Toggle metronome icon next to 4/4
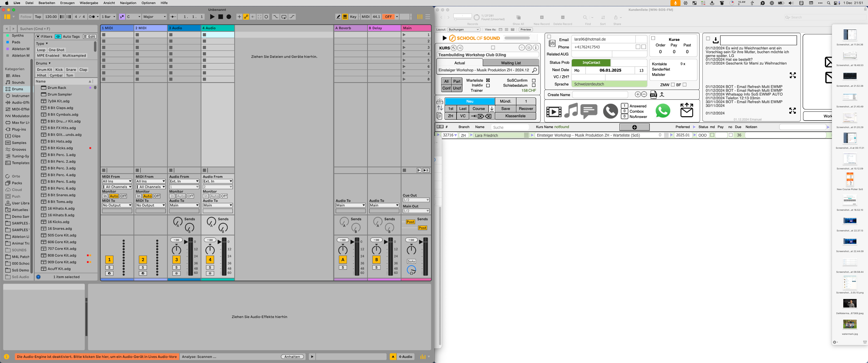 tap(94, 17)
